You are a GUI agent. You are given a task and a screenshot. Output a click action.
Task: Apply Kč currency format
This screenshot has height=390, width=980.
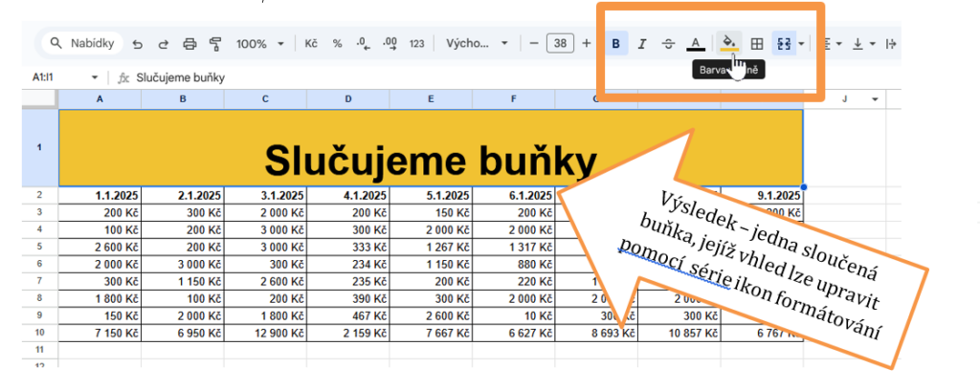(311, 44)
